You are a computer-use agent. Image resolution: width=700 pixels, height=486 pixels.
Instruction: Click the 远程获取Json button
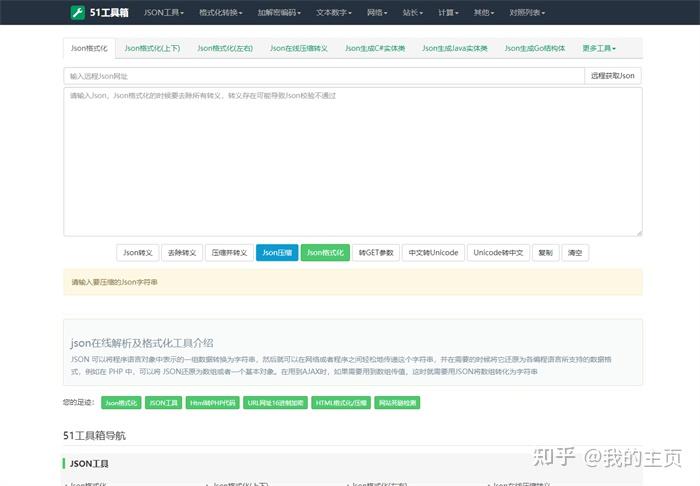(612, 76)
